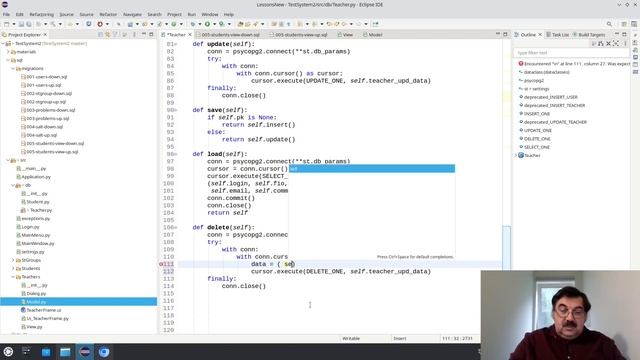
Task: Click Outline collapse all (X-arrows) icon
Action: (616, 43)
